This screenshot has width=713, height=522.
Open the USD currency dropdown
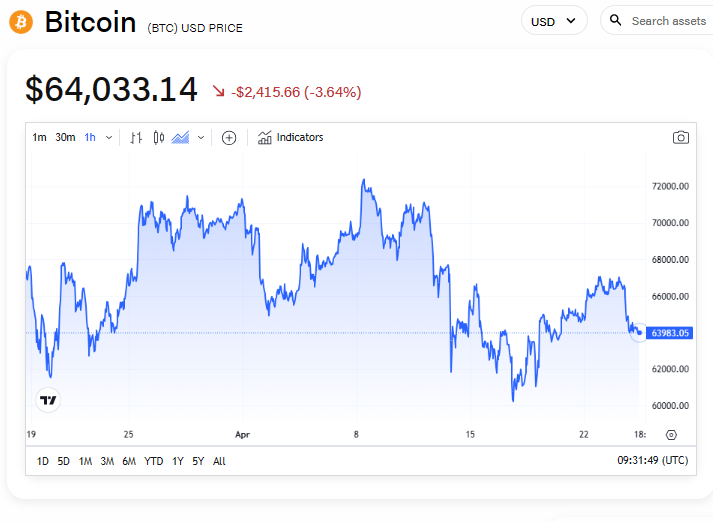pyautogui.click(x=554, y=21)
